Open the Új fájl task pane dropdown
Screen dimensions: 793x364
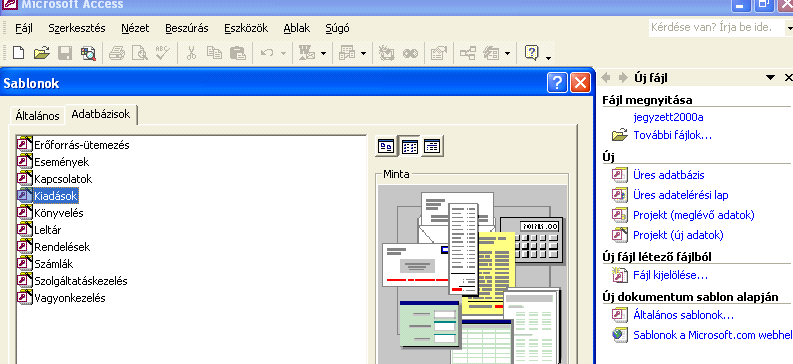pos(770,78)
